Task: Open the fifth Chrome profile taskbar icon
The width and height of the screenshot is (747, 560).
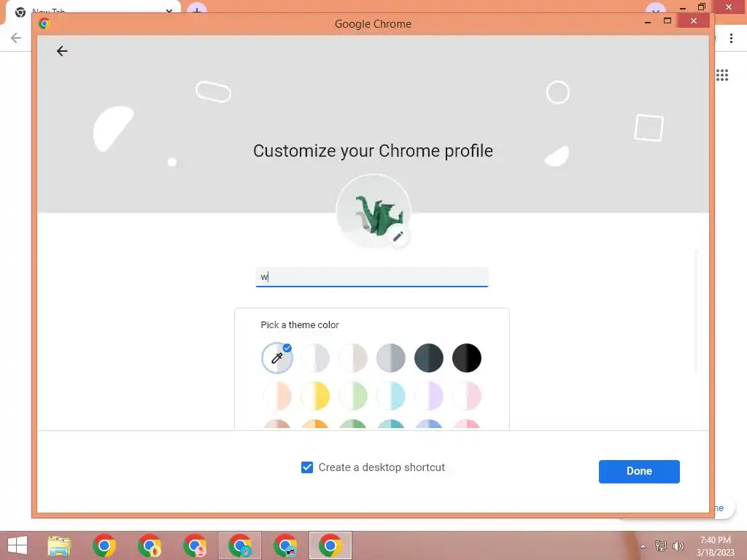Action: 285,545
